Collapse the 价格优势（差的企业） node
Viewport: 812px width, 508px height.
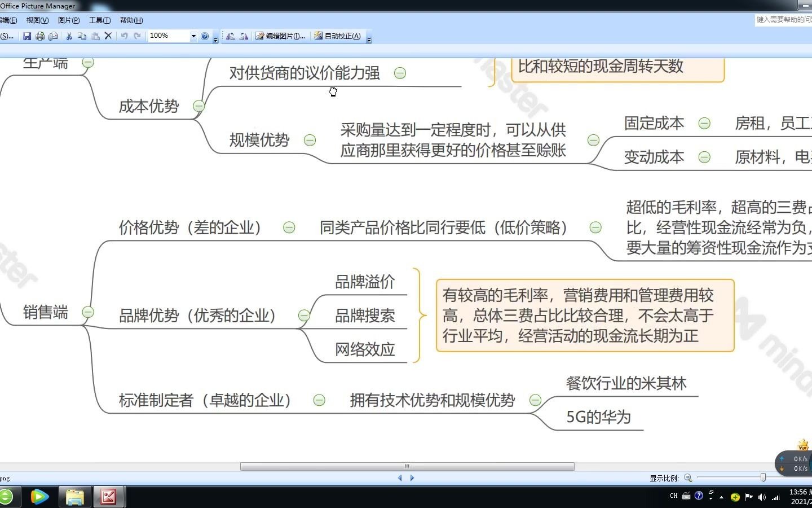(289, 227)
